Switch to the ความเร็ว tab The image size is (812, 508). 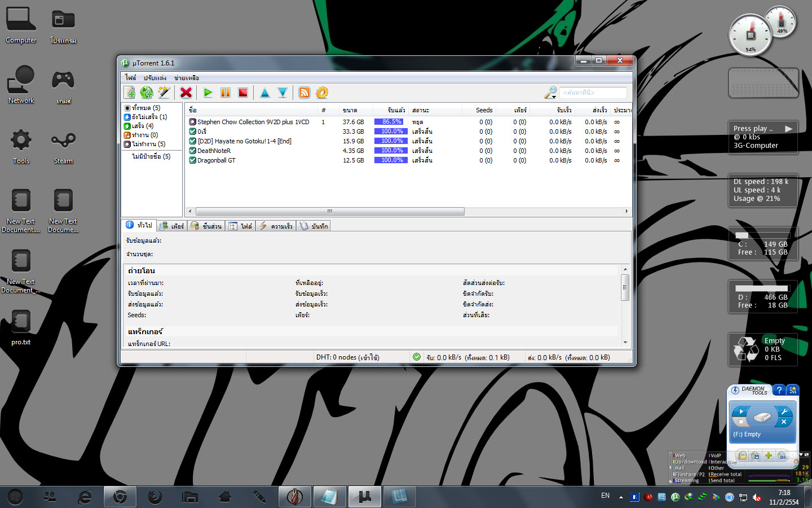[x=276, y=226]
